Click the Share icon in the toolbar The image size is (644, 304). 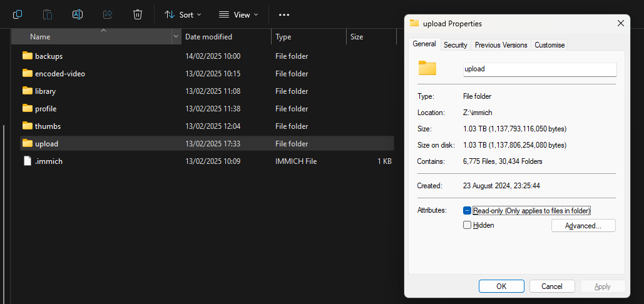click(x=108, y=14)
